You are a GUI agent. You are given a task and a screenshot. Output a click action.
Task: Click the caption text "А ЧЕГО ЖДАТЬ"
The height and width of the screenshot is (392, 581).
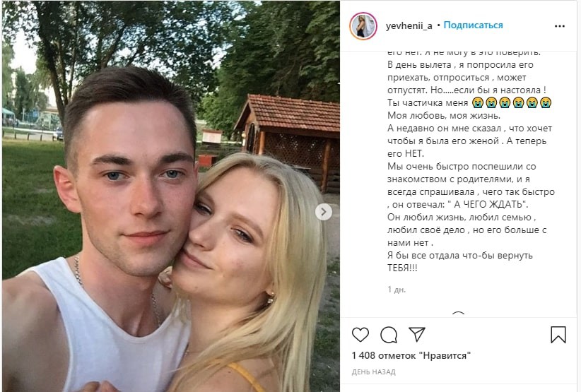(488, 204)
